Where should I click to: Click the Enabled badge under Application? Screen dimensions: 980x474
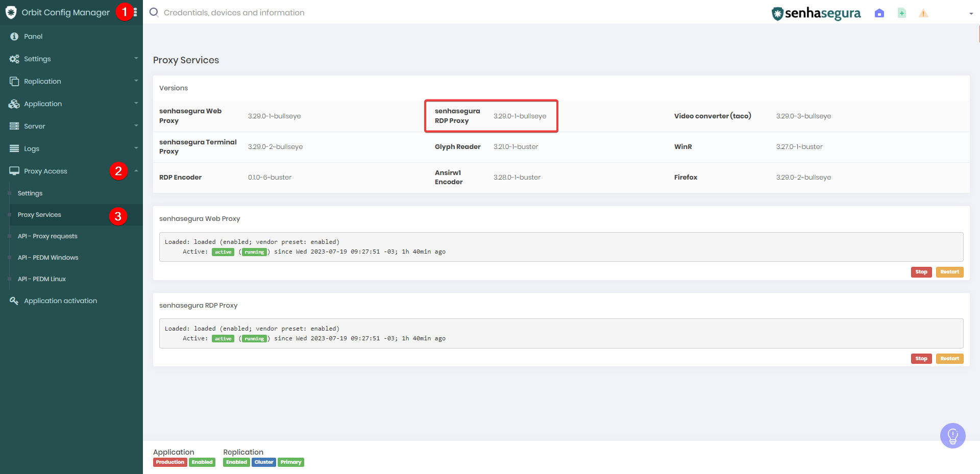202,462
